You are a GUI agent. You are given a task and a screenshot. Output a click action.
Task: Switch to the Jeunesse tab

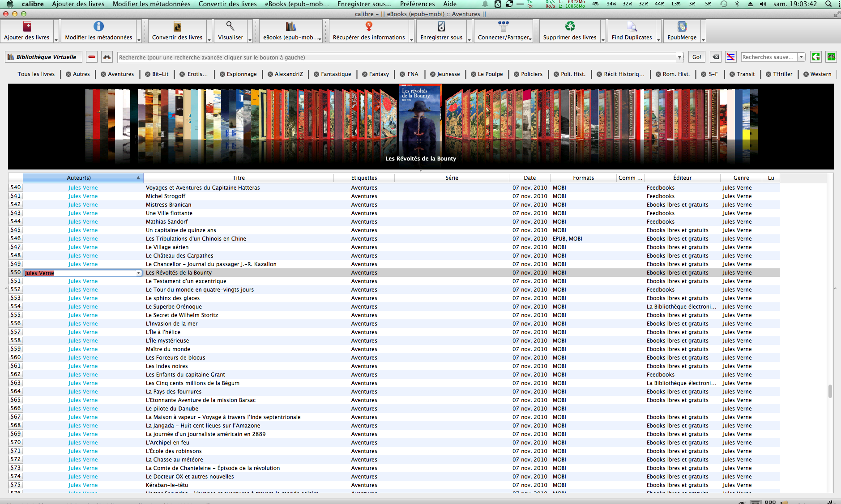[x=448, y=74]
